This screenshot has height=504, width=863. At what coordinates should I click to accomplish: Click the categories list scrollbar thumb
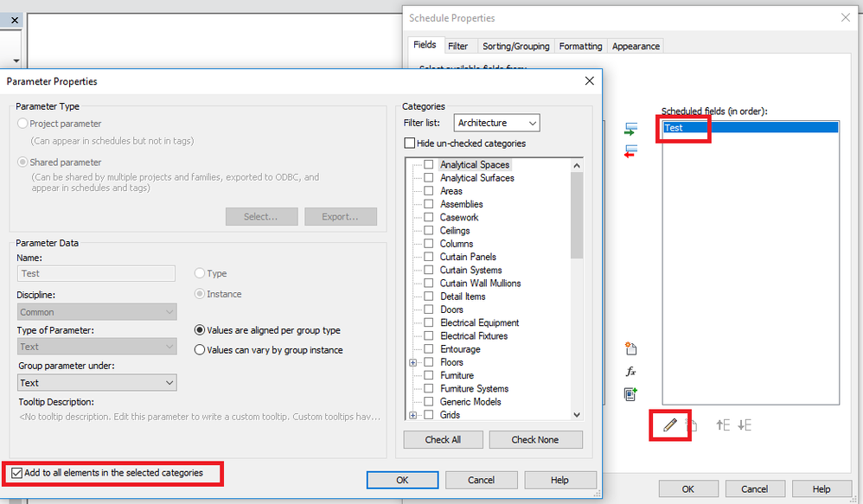577,215
